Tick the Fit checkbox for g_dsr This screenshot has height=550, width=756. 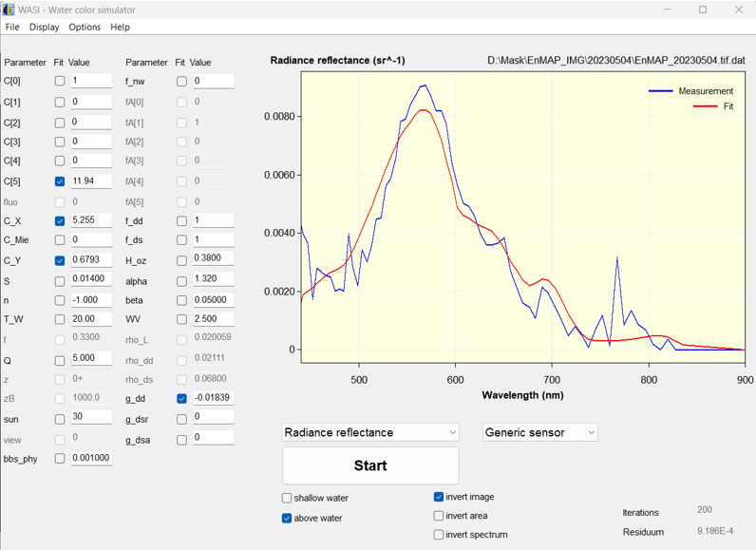(x=181, y=419)
